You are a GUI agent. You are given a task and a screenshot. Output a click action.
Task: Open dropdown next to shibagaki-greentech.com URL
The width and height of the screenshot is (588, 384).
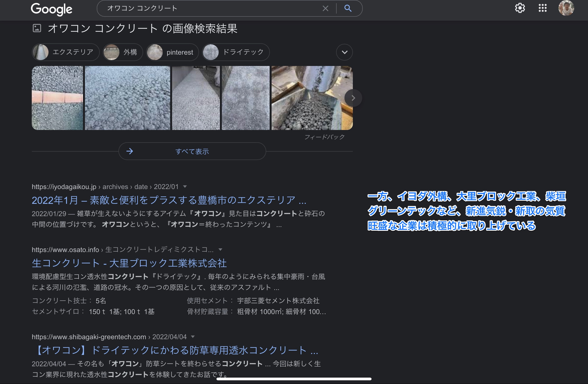[193, 337]
